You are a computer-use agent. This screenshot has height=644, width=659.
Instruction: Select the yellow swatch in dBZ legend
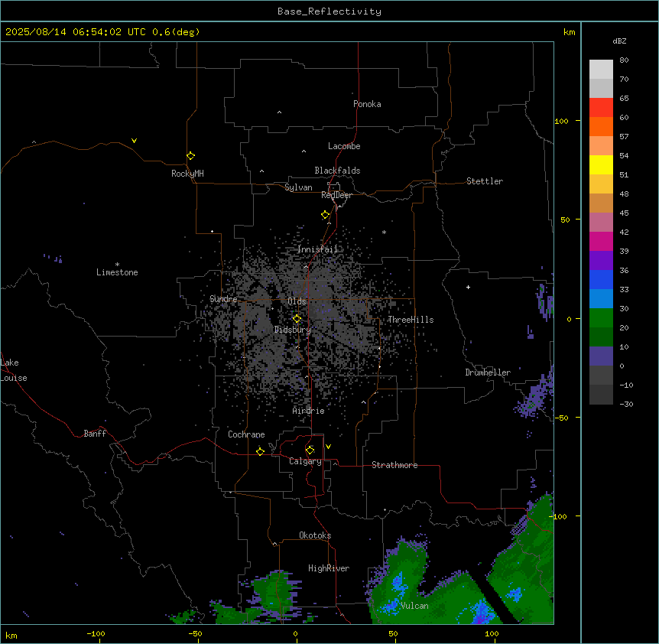coord(601,164)
